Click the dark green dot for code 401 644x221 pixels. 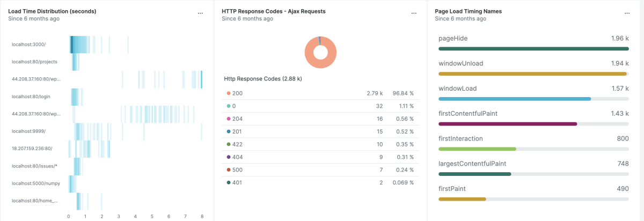click(x=228, y=183)
